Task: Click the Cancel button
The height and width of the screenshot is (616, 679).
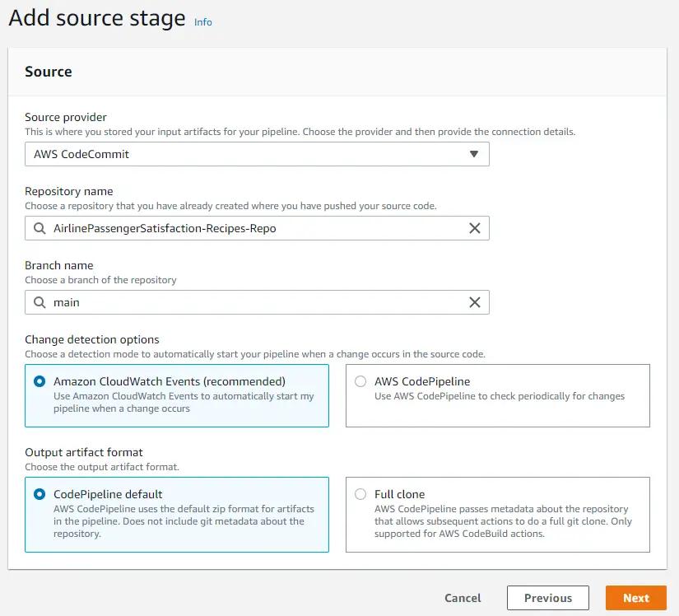Action: [463, 598]
